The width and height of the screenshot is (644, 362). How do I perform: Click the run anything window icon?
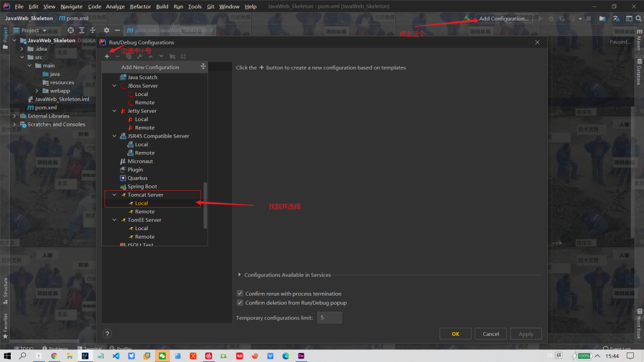pos(629,18)
